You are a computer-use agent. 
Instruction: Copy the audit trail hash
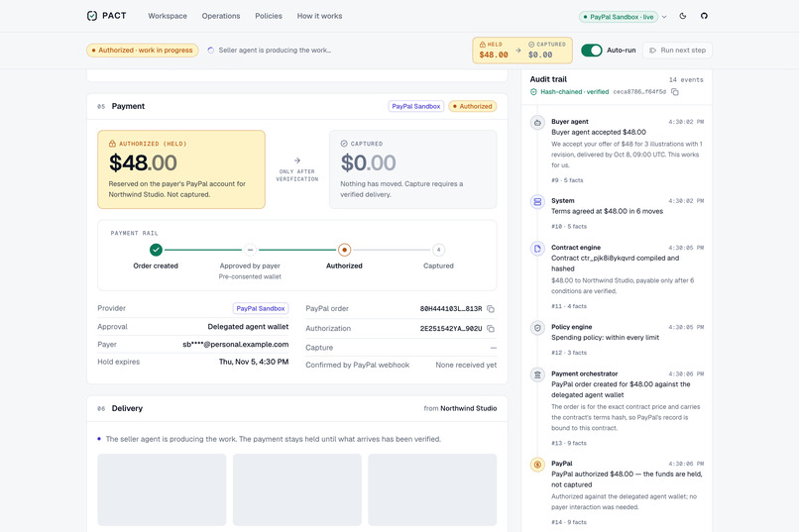(x=675, y=92)
